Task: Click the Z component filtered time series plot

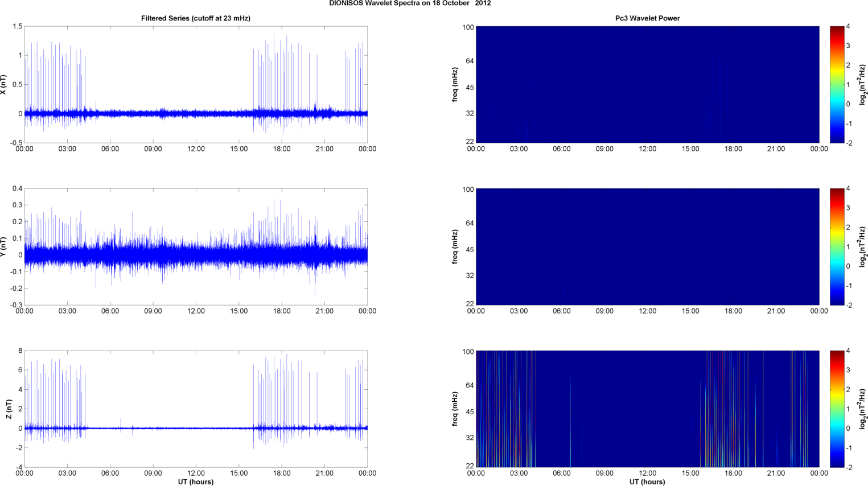Action: [196, 409]
